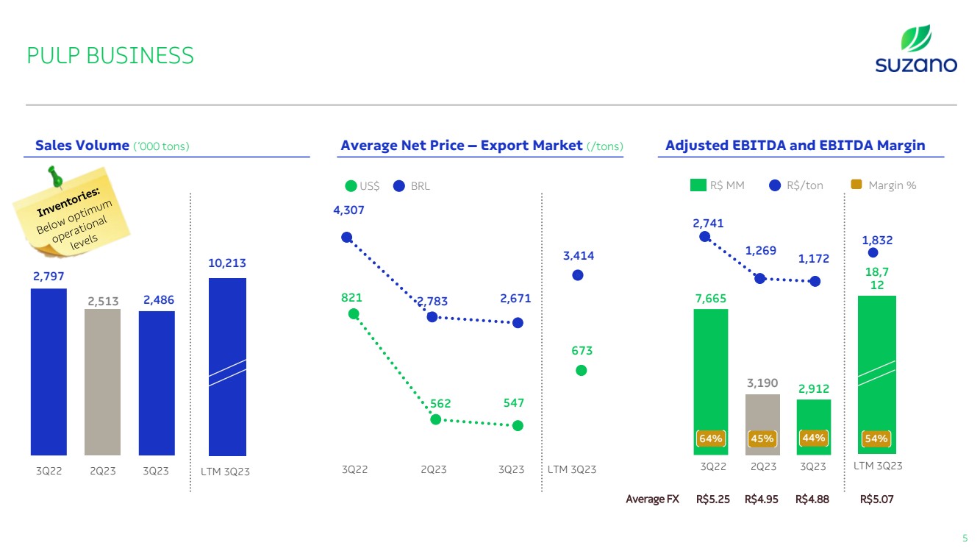Select the gray 2Q23 EBITDA bar

(762, 424)
